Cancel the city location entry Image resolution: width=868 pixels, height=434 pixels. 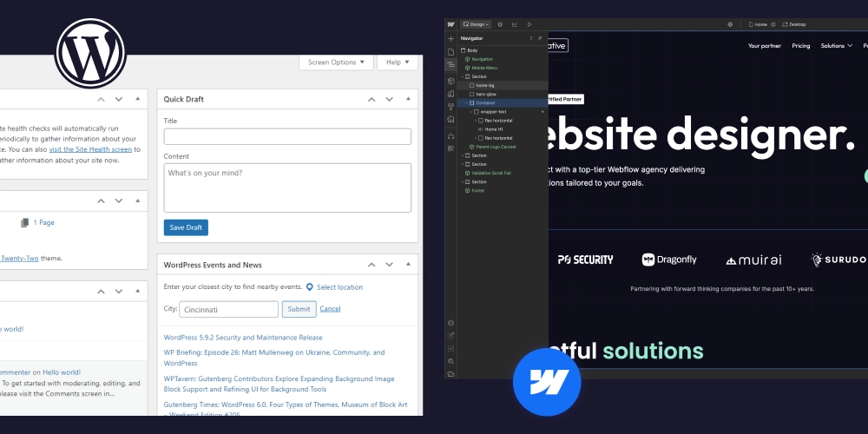(330, 309)
